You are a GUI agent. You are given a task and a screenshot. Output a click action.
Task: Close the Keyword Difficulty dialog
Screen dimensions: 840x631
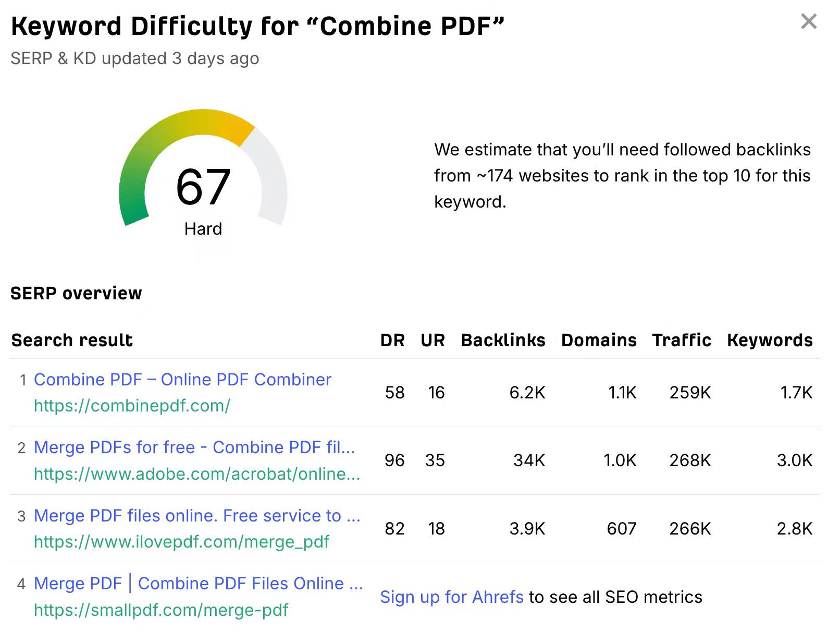(x=808, y=21)
